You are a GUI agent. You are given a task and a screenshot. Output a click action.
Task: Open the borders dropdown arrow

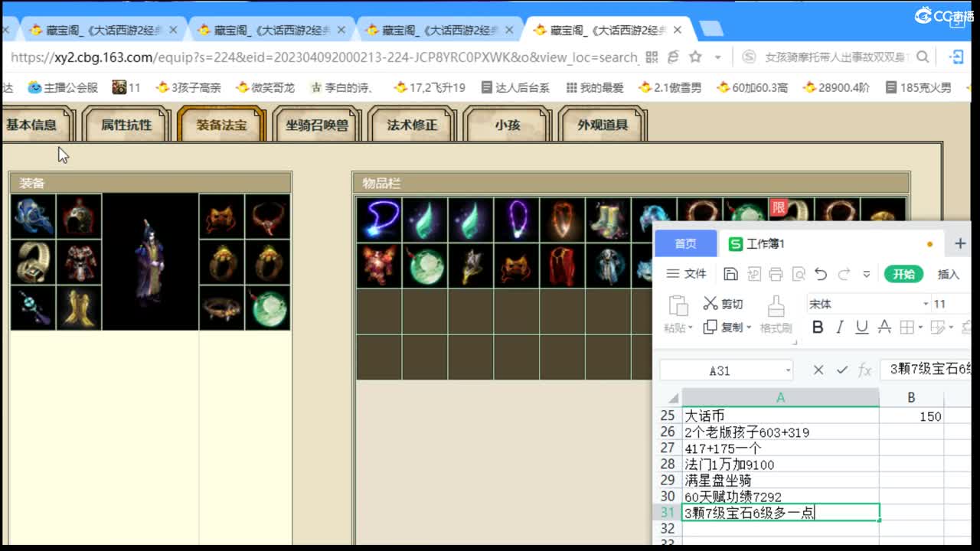click(x=920, y=328)
